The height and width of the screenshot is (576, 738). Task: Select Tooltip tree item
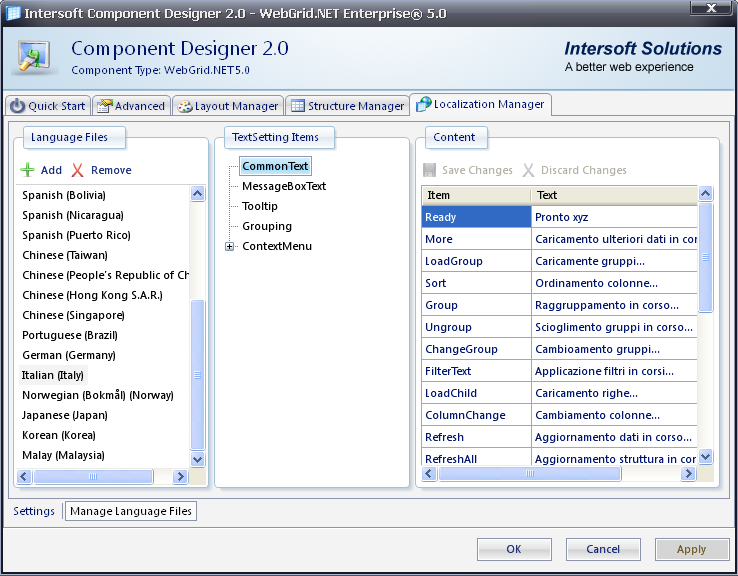pyautogui.click(x=260, y=206)
